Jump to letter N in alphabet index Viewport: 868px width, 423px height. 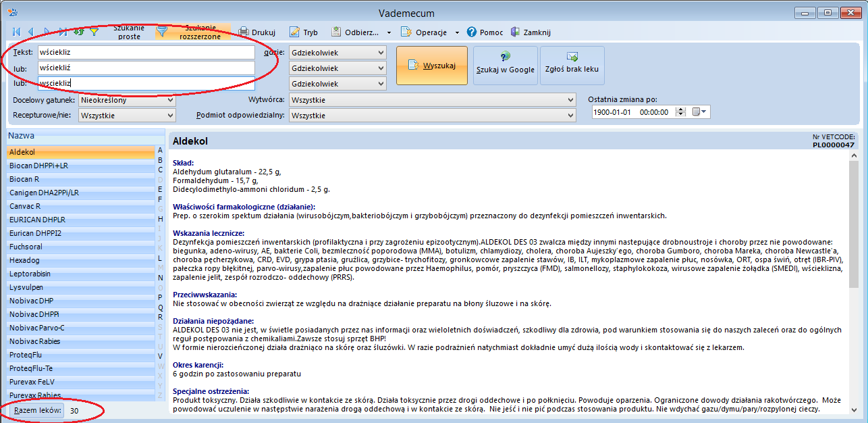coord(161,278)
